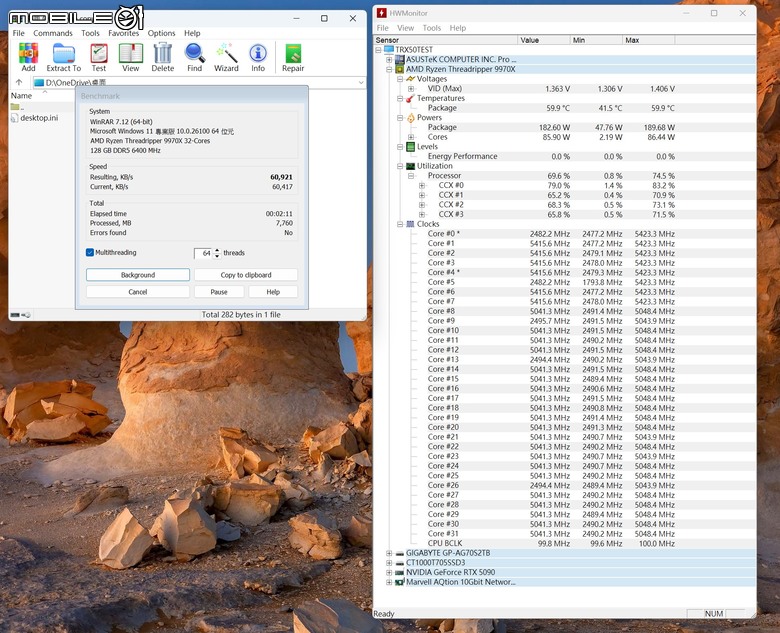Open the HWMonitor View menu
This screenshot has height=633, width=780.
coord(405,28)
